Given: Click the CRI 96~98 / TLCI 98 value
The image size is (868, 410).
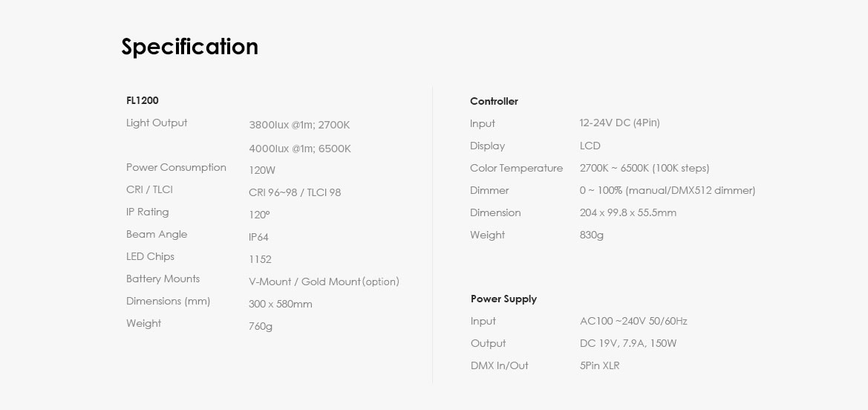Looking at the screenshot, I should coord(295,192).
